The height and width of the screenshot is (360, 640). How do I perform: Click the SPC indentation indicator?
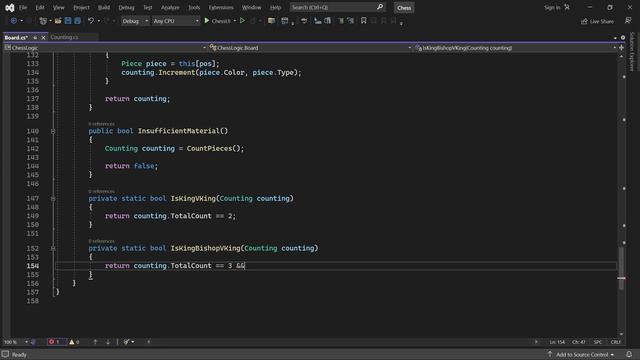[x=598, y=342]
